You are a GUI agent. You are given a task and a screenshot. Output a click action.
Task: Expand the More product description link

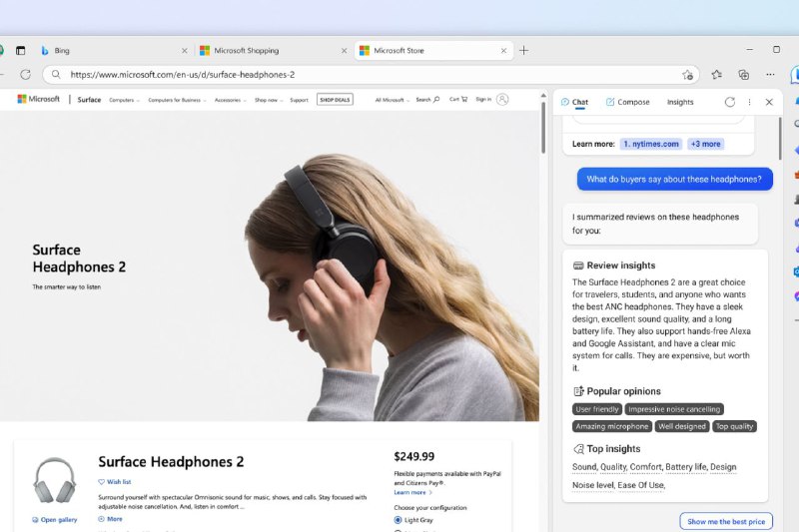tap(110, 519)
